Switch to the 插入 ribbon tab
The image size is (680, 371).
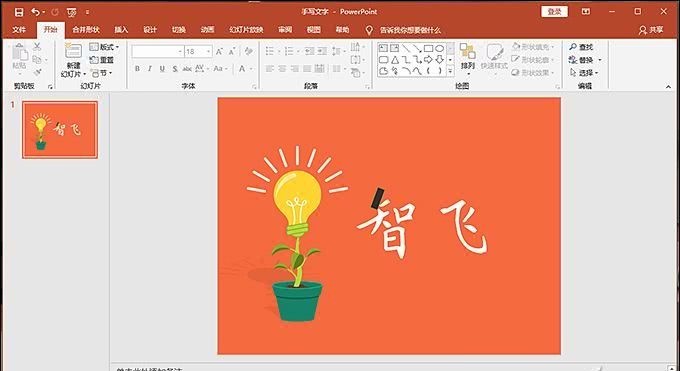coord(121,30)
